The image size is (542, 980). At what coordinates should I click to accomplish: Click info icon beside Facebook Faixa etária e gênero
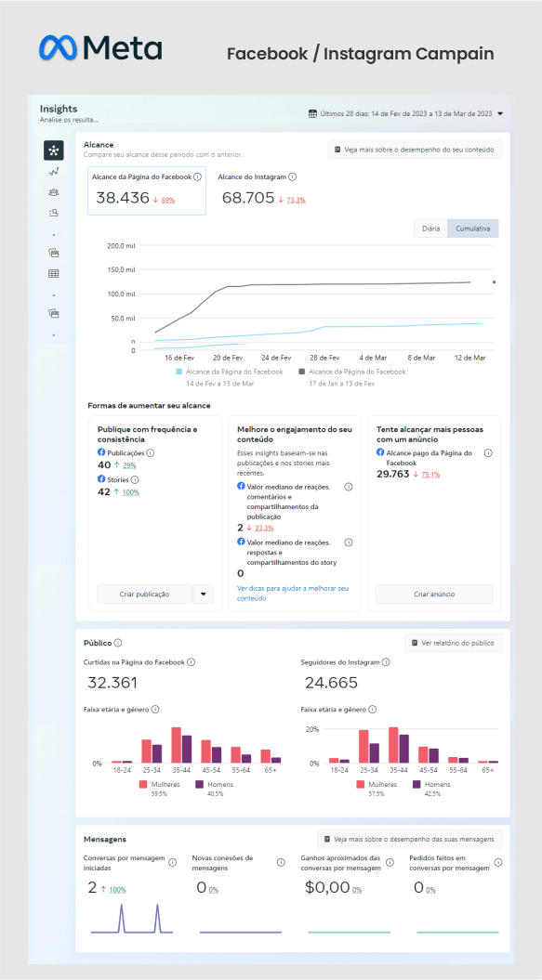pos(155,710)
